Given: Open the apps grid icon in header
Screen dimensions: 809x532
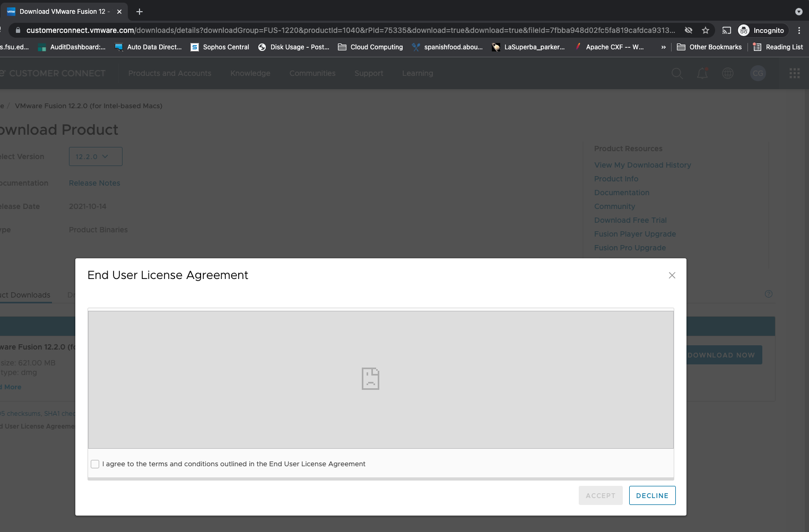Looking at the screenshot, I should [x=795, y=73].
